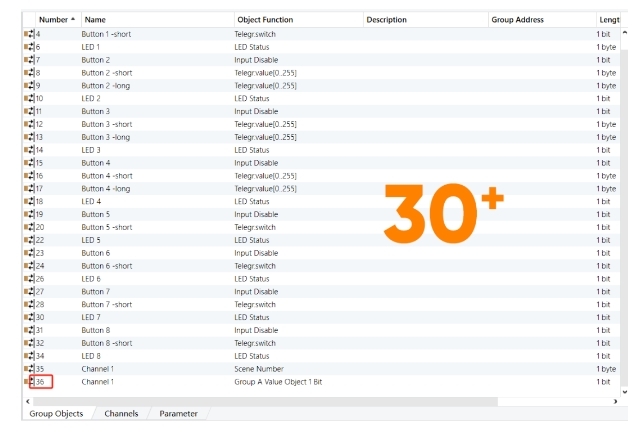Image resolution: width=638 pixels, height=438 pixels.
Task: Click the object icon beside number 10
Action: tap(29, 98)
